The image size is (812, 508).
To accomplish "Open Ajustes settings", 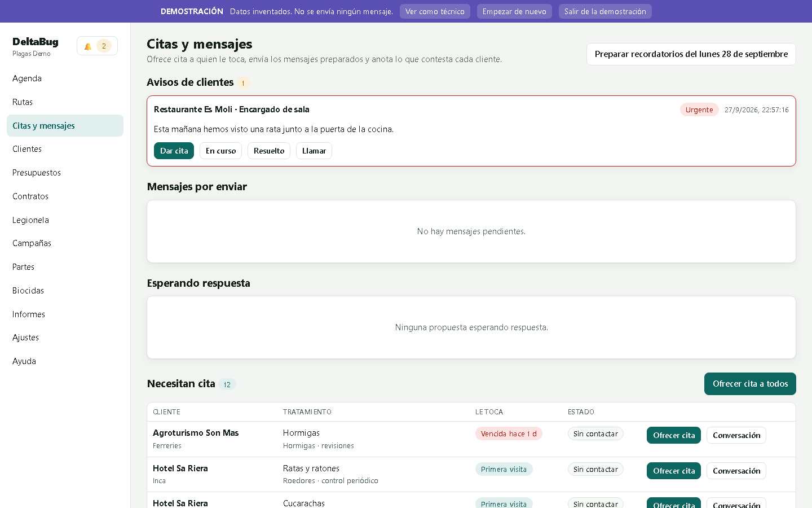I will point(65,338).
